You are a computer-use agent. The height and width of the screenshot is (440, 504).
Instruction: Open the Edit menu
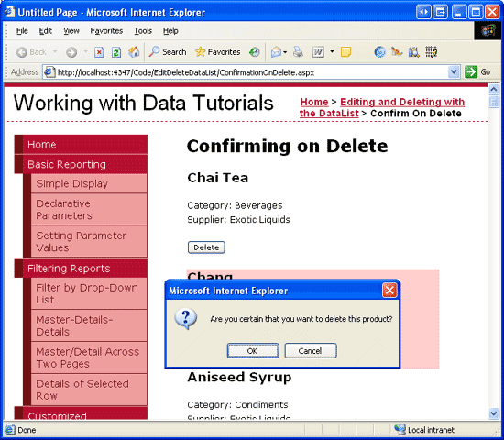click(45, 31)
